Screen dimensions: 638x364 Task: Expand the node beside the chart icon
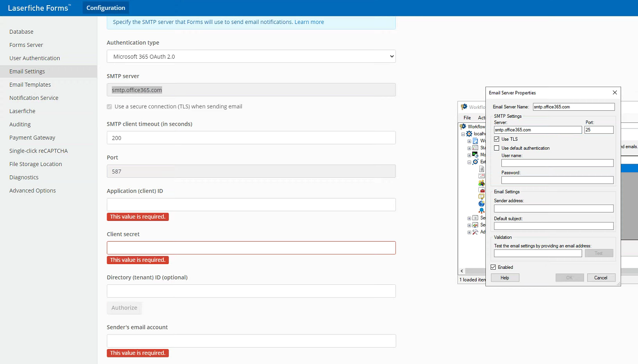point(469,225)
